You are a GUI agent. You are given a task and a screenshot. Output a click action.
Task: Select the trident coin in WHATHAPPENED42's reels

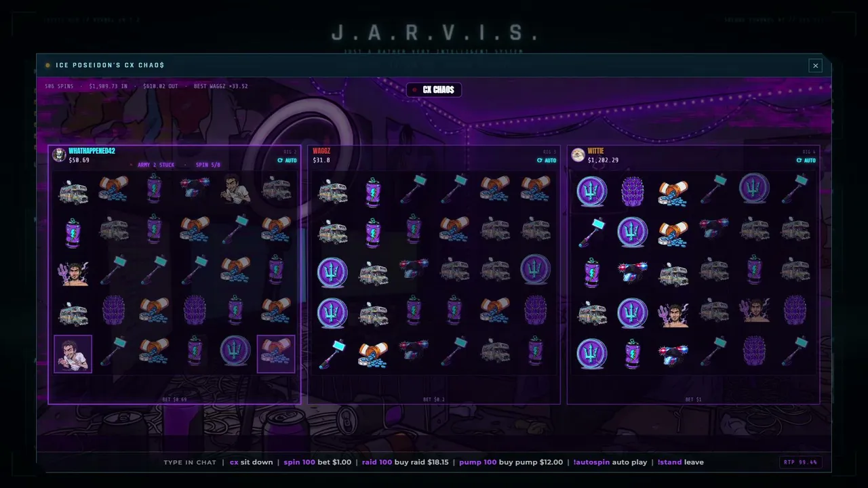235,351
